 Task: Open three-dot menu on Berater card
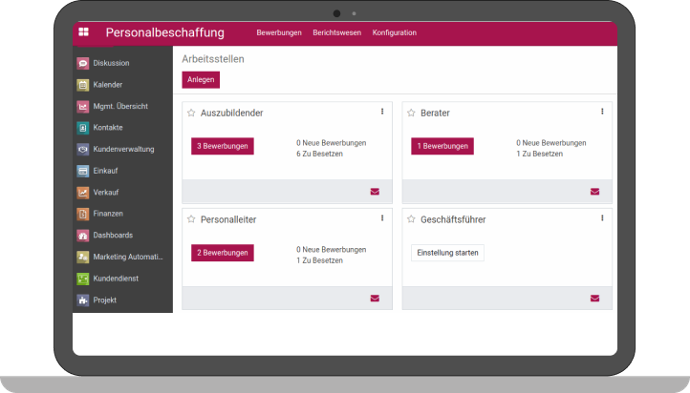602,112
